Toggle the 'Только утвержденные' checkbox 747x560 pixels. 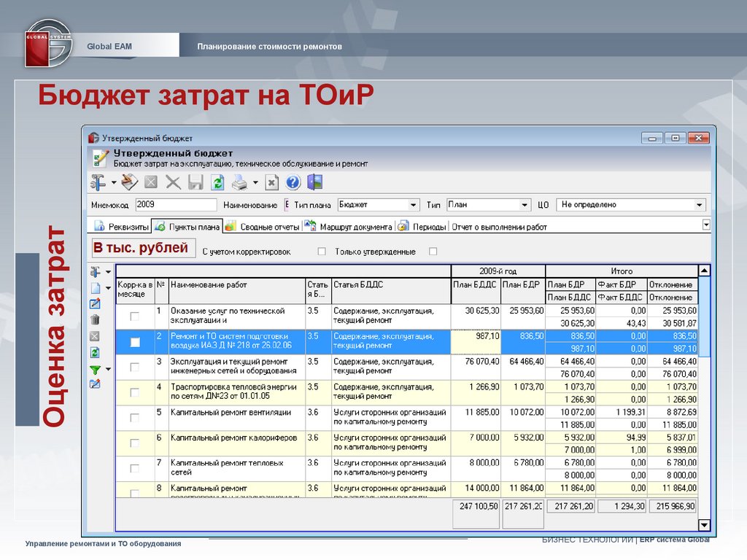pos(433,252)
